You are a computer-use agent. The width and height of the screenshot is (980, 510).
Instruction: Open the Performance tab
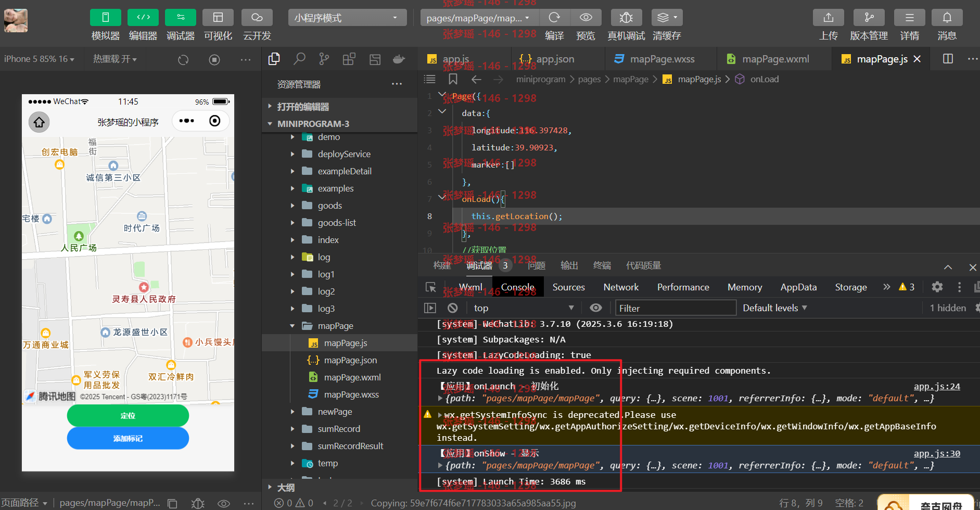(683, 287)
